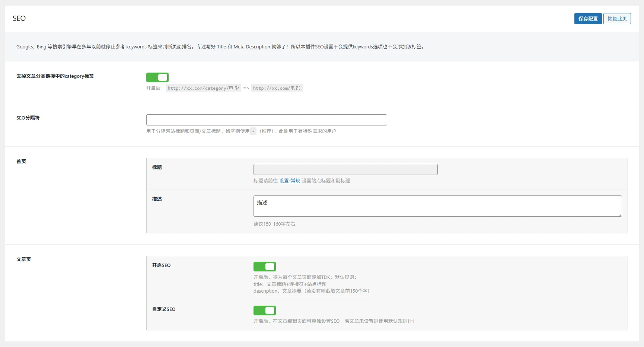Viewport: 644px width, 347px height.
Task: Click the 文章页 section label
Action: click(24, 259)
